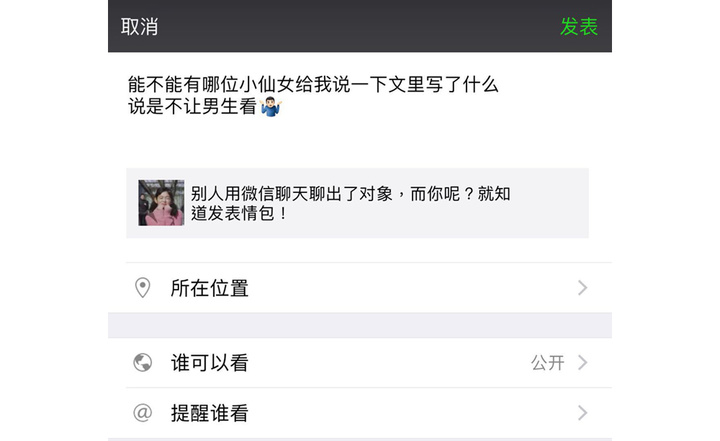Expand the chevron on 所在位置 row

pyautogui.click(x=582, y=288)
